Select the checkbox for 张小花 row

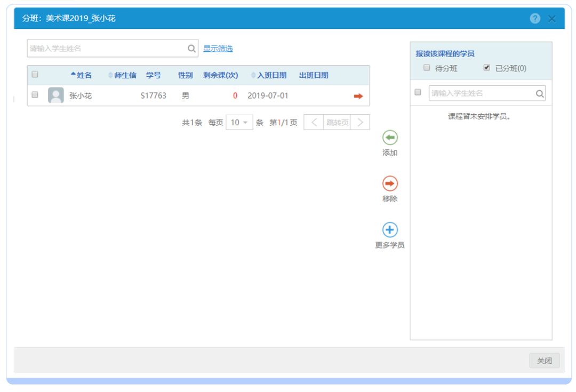coord(35,95)
